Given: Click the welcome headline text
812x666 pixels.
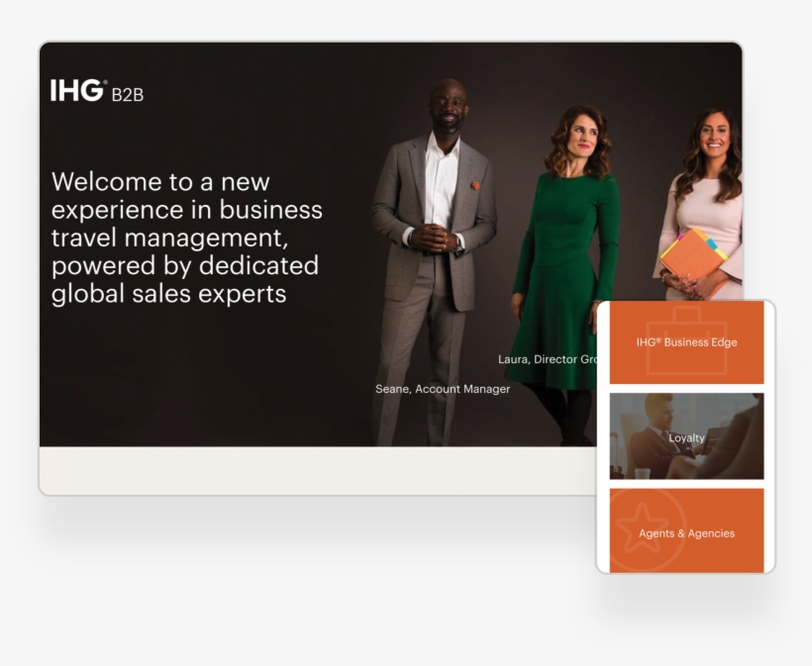Looking at the screenshot, I should [x=186, y=238].
